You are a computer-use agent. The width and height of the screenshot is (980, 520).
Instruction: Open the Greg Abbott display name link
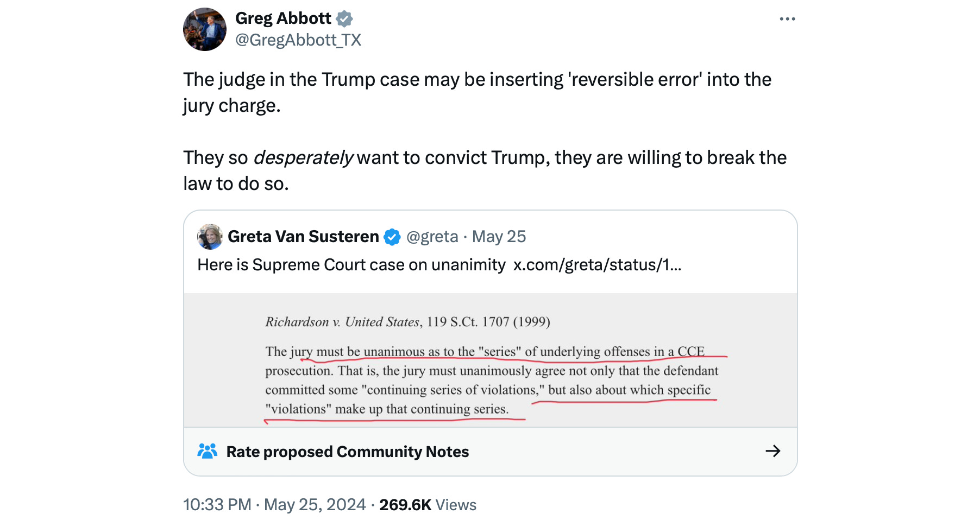click(x=283, y=18)
